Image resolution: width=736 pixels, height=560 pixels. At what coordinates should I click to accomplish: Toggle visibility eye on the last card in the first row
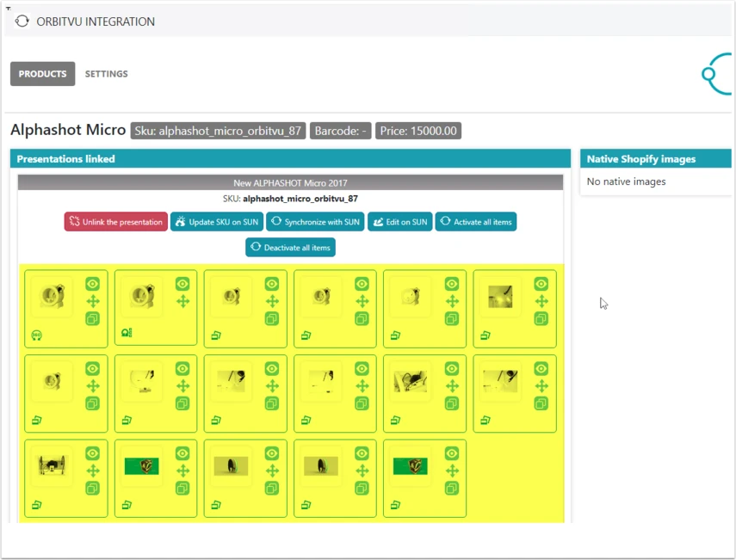coord(541,284)
